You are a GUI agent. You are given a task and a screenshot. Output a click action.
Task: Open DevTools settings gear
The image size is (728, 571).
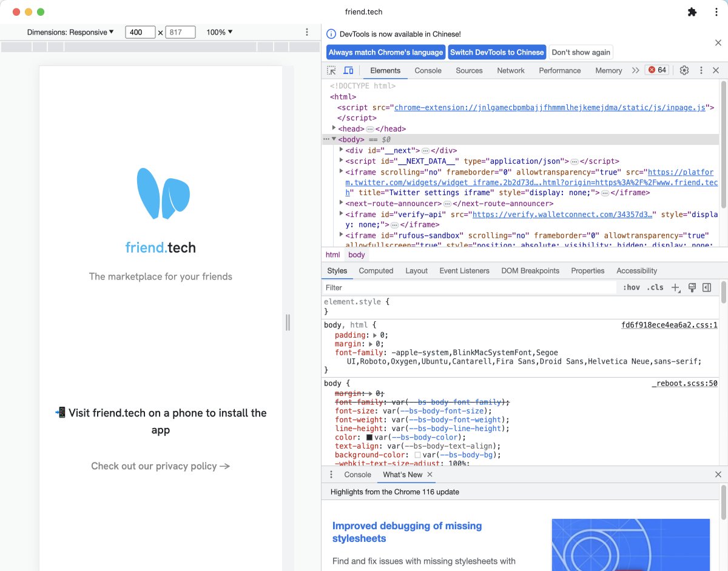tap(684, 70)
